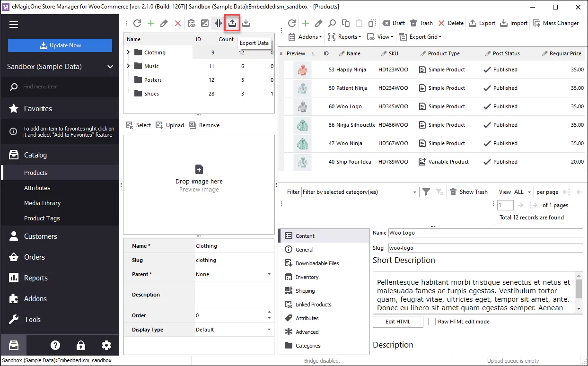Open the Attributes item under Catalog

click(37, 188)
